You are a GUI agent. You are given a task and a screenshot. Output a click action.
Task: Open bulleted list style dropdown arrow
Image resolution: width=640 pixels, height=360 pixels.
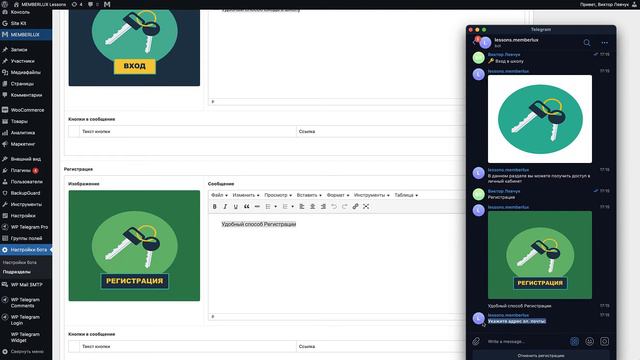coord(276,207)
